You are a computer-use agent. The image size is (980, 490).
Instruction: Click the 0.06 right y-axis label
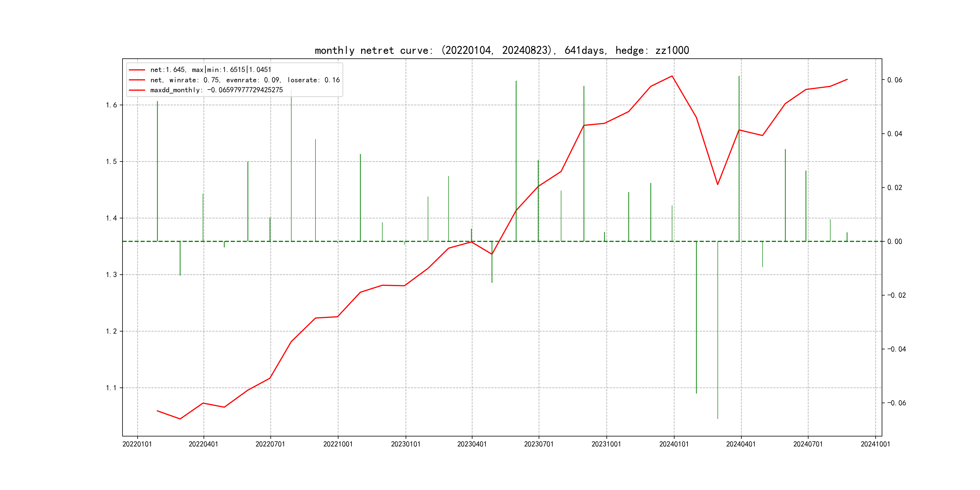[x=894, y=80]
